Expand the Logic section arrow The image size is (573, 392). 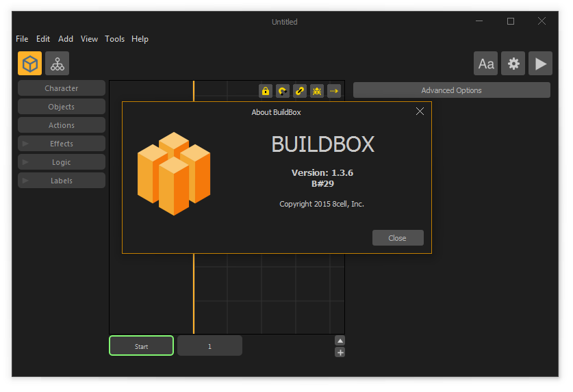[25, 162]
